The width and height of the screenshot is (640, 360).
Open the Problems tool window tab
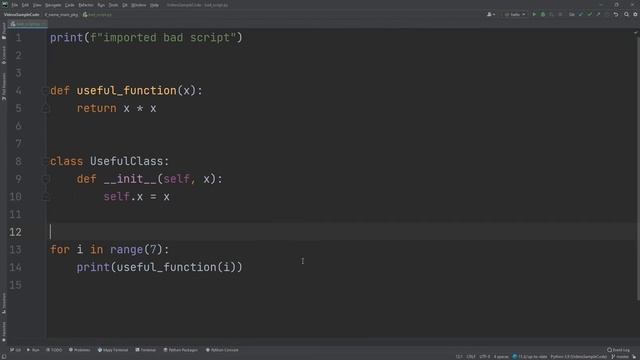(80, 350)
